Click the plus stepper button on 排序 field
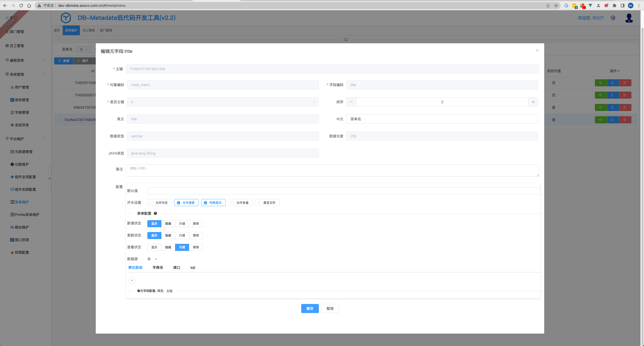The width and height of the screenshot is (644, 346). point(533,102)
